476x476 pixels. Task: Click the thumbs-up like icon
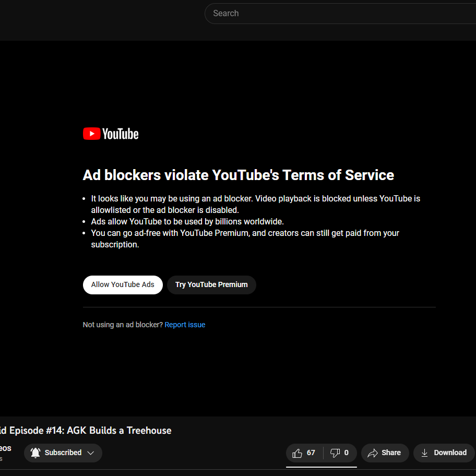pos(297,453)
